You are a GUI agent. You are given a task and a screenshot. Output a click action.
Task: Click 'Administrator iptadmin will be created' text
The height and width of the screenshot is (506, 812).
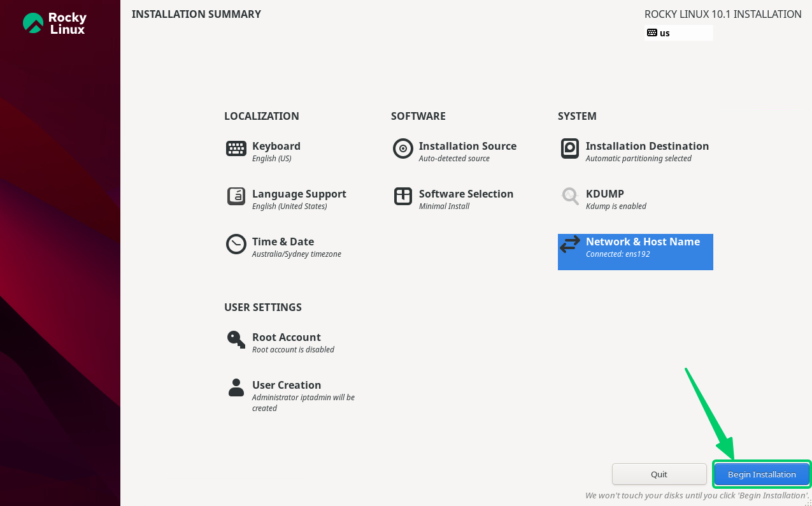[x=303, y=403]
